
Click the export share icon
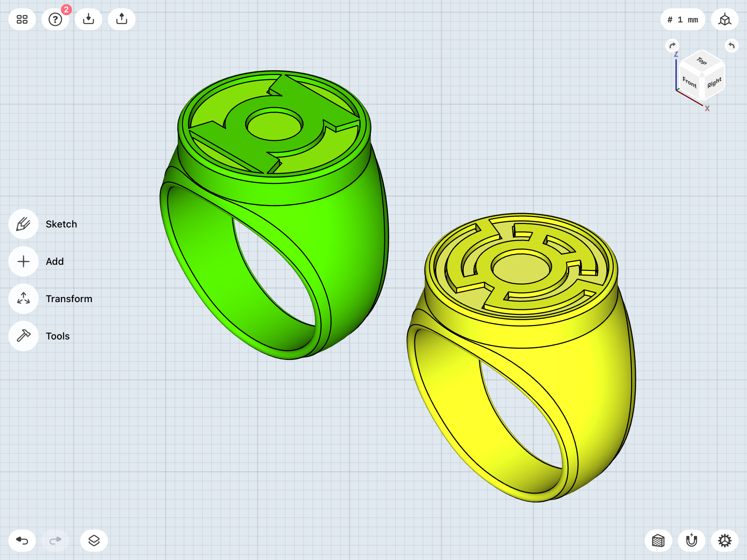pyautogui.click(x=122, y=19)
